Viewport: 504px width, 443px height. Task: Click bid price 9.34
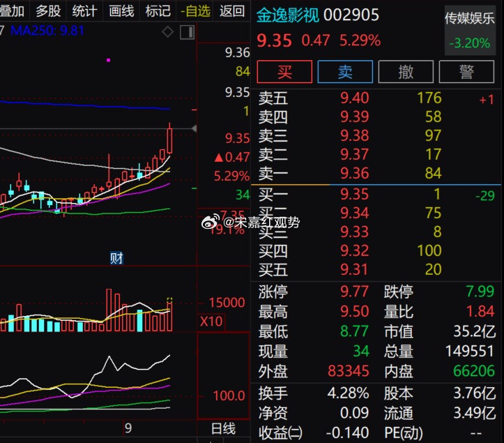click(354, 213)
